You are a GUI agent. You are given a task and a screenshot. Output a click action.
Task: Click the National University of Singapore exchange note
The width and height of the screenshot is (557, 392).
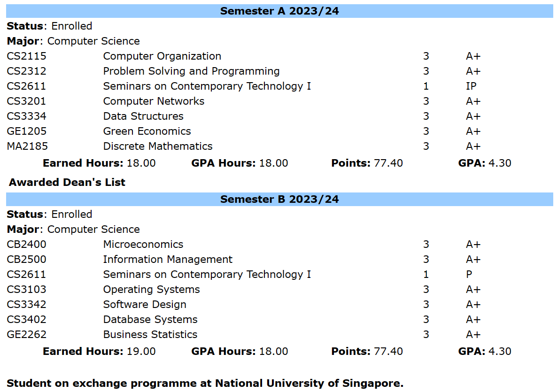coord(205,383)
